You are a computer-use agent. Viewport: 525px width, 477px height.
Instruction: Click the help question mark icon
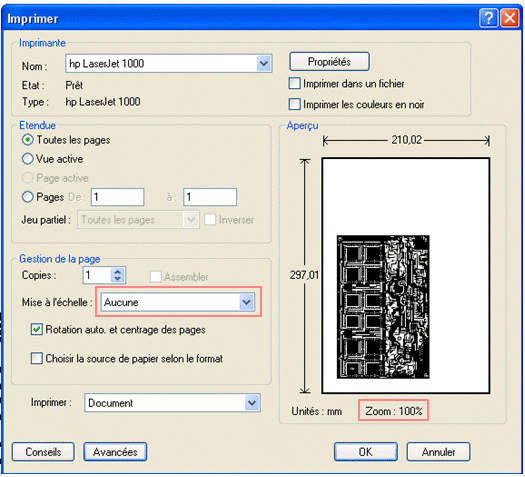[x=488, y=18]
